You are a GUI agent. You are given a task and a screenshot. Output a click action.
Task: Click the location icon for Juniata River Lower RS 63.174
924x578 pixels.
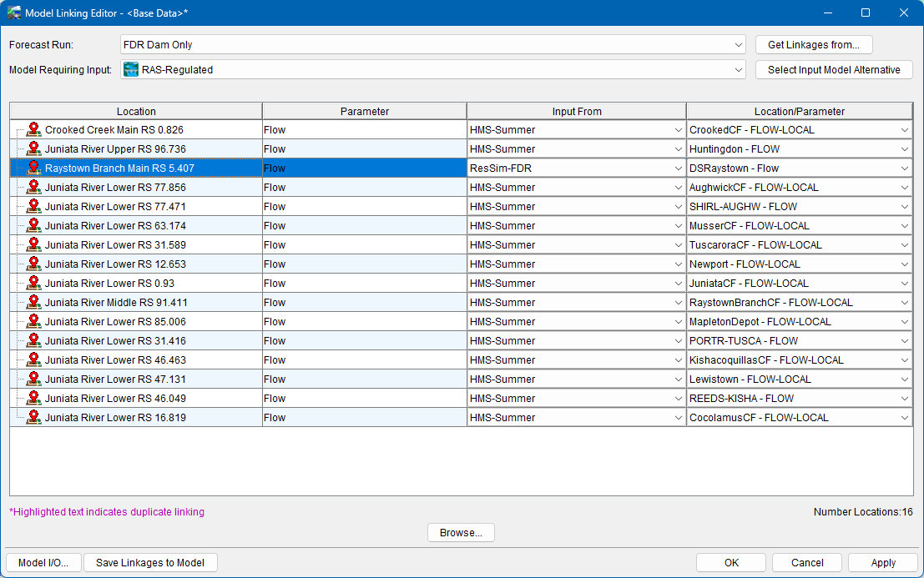coord(33,226)
